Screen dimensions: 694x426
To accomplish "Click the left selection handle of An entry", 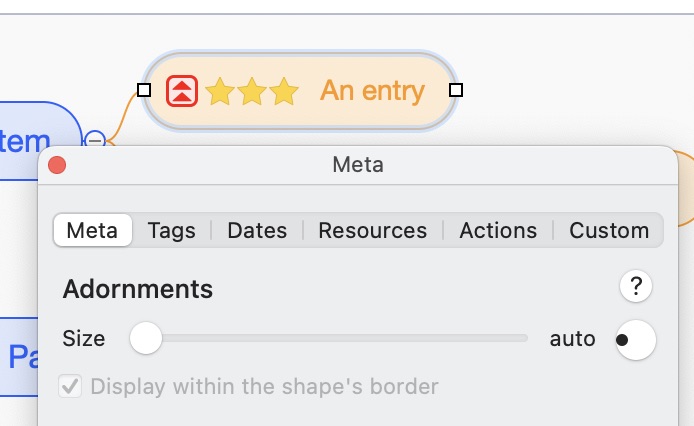I will click(144, 90).
